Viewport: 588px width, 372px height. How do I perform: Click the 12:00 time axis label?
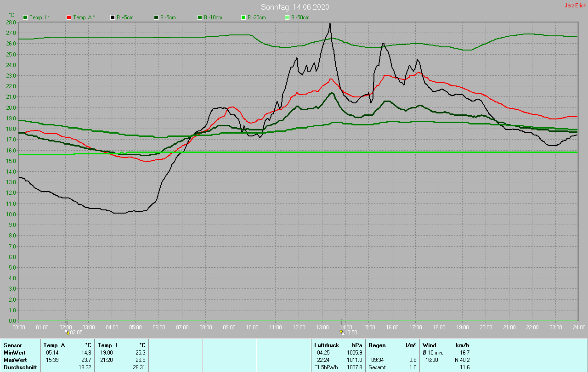pyautogui.click(x=299, y=327)
